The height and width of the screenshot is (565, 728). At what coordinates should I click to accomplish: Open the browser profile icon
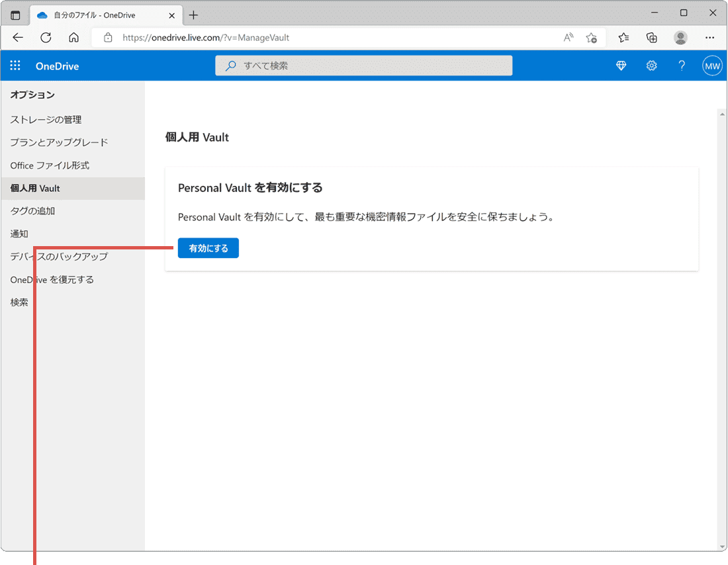[x=680, y=38]
